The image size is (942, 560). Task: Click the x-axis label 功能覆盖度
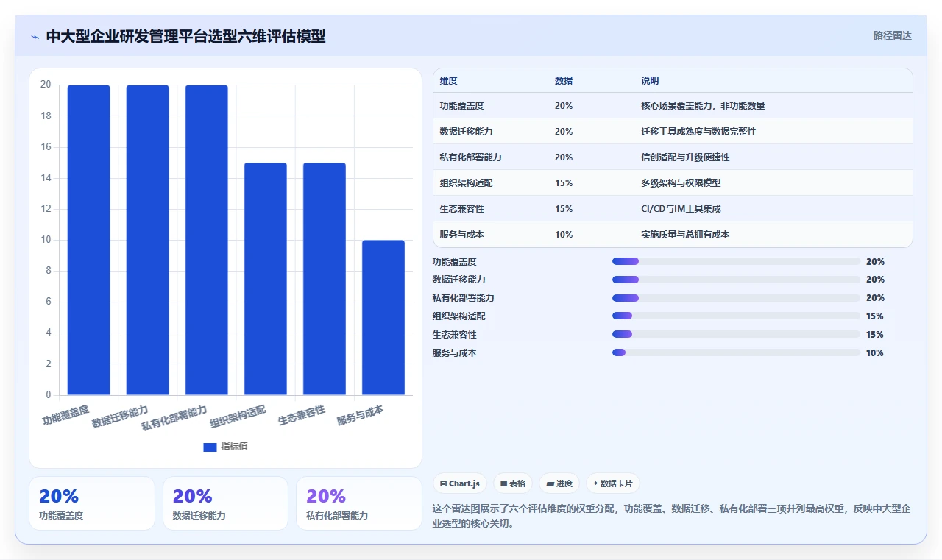point(65,415)
